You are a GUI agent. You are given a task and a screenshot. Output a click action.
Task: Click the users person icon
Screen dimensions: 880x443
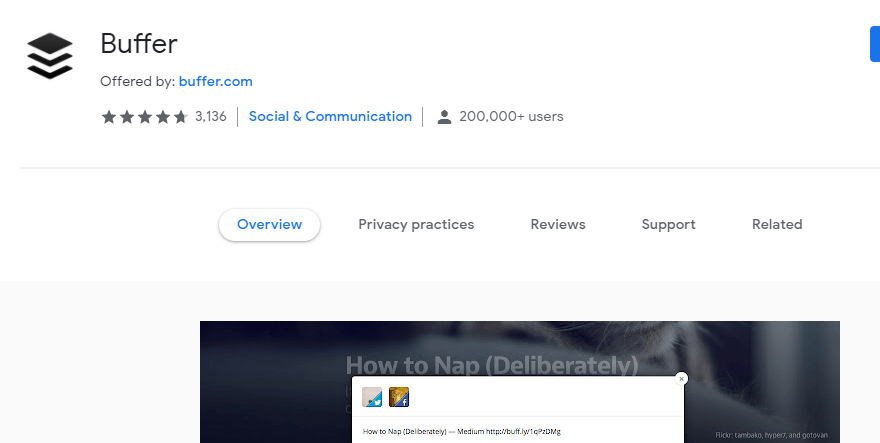tap(444, 117)
